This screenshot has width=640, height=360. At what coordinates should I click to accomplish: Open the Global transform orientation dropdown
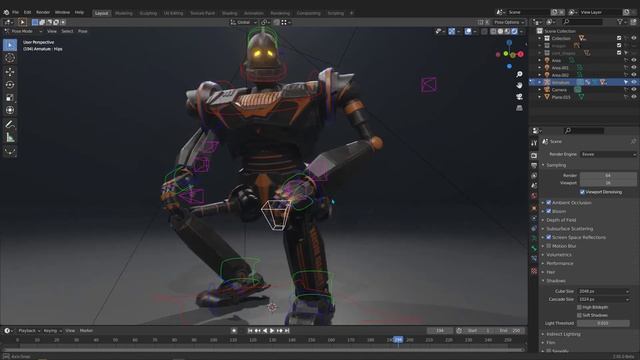(243, 22)
